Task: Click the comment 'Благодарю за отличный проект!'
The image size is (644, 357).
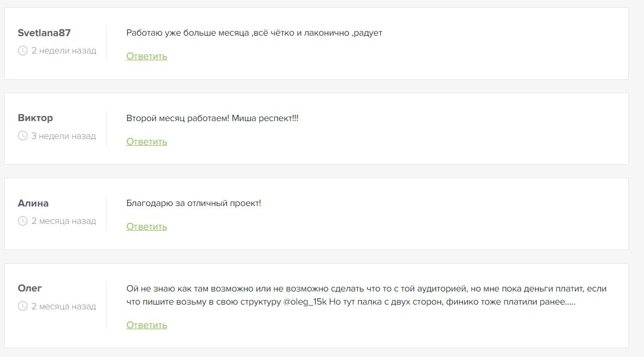Action: click(x=193, y=203)
